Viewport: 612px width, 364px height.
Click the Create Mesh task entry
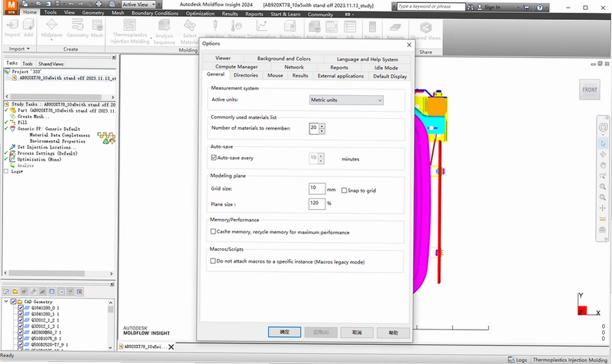click(33, 116)
